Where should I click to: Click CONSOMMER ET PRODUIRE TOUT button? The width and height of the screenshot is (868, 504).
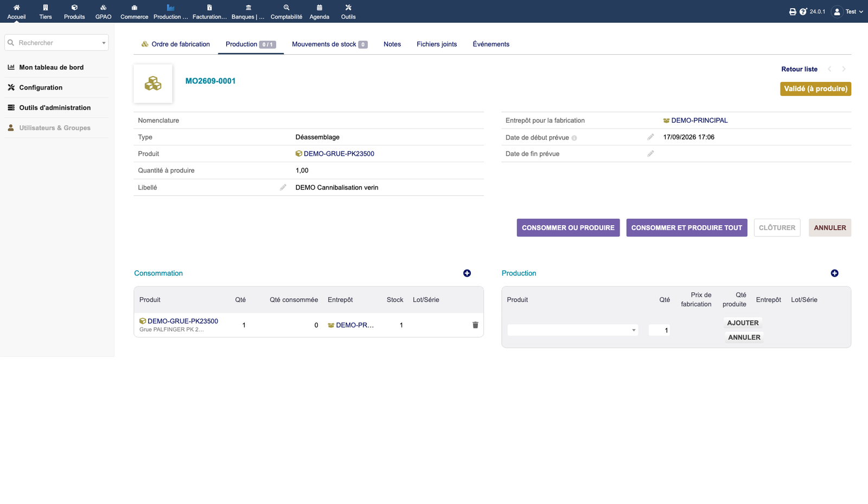pyautogui.click(x=687, y=228)
